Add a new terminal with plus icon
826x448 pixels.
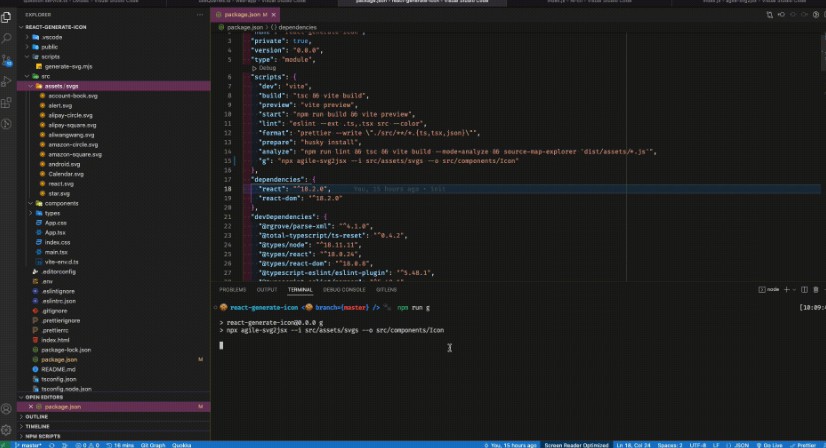coord(786,289)
